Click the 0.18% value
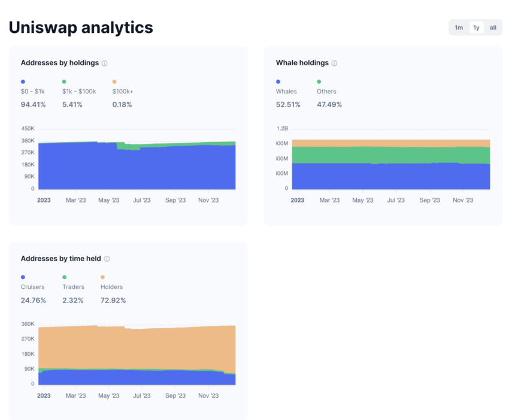509x420 pixels. coord(122,105)
